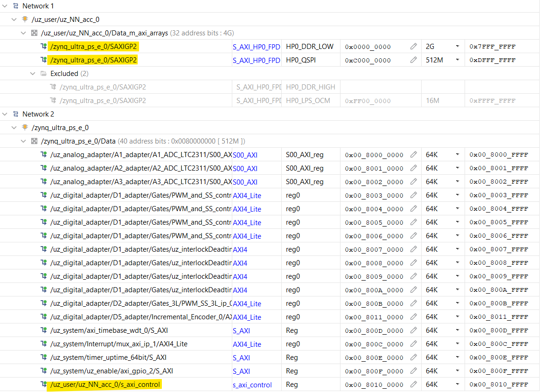542x392 pixels.
Task: Click edit pencil beside address 0x00_8010_0000
Action: click(413, 385)
